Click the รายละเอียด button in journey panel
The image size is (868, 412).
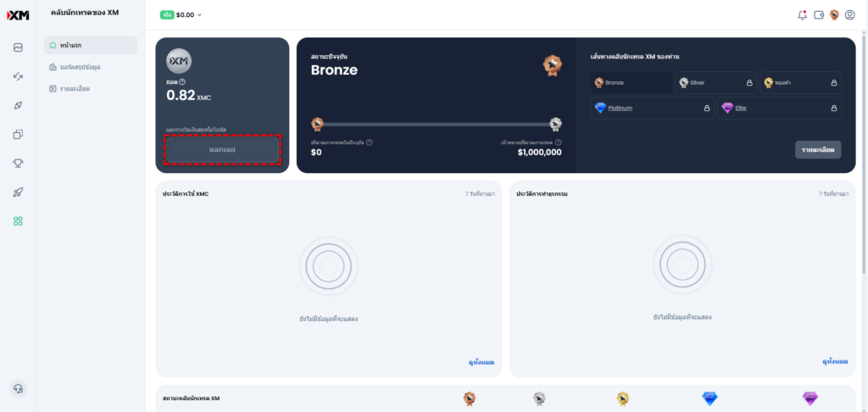point(818,150)
